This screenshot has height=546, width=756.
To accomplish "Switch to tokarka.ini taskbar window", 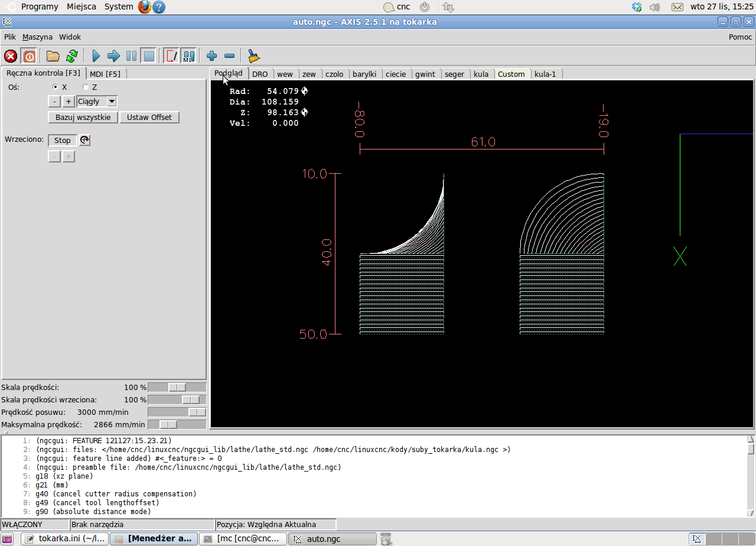I will [65, 539].
